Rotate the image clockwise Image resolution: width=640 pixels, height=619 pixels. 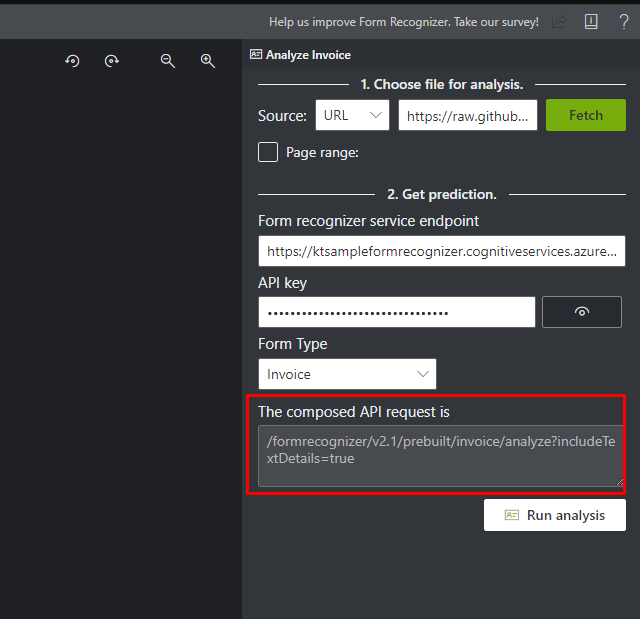point(112,61)
